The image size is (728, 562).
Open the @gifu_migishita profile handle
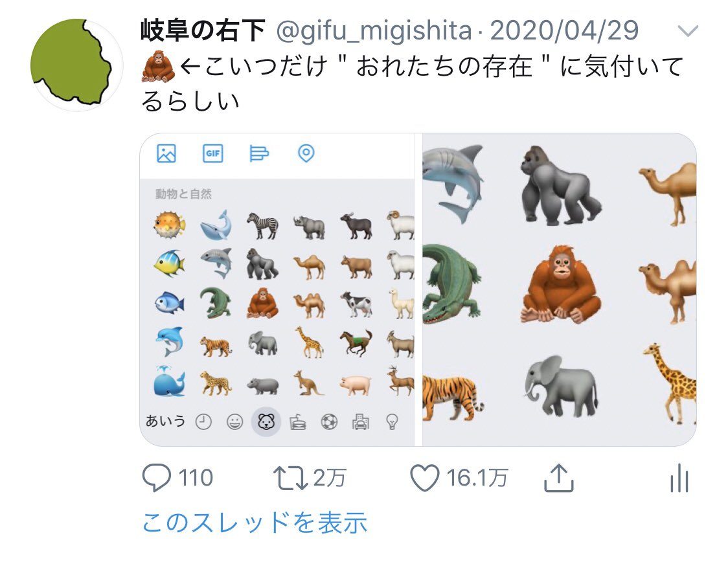coord(374,31)
